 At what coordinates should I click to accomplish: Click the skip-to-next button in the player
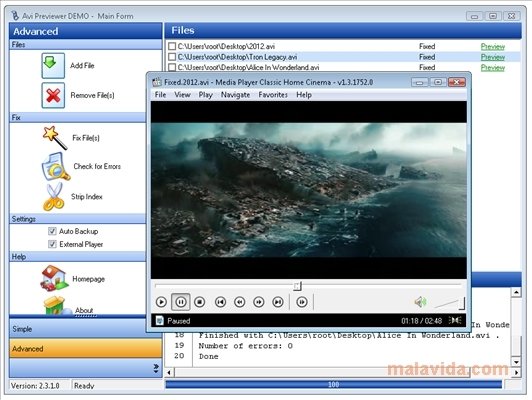278,302
